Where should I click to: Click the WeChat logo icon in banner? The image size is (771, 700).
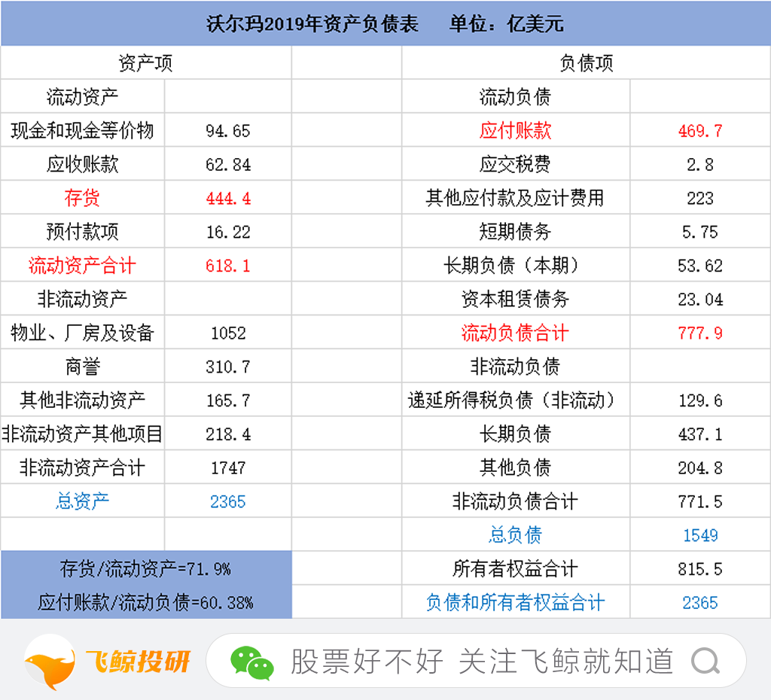pyautogui.click(x=251, y=662)
